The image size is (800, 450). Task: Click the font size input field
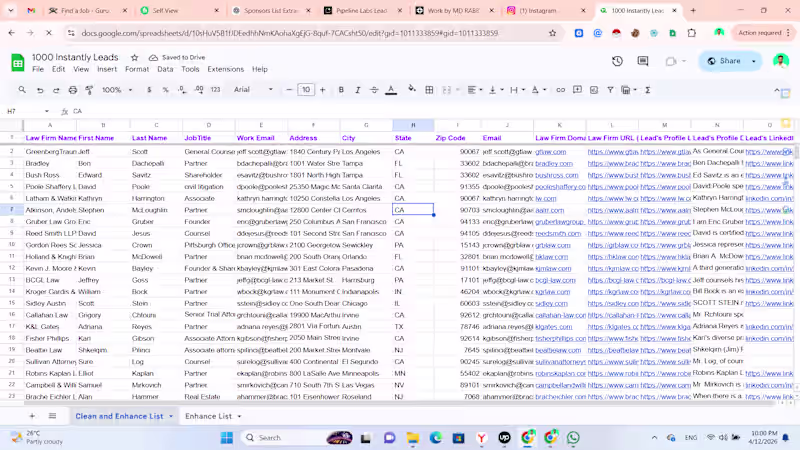[x=306, y=90]
